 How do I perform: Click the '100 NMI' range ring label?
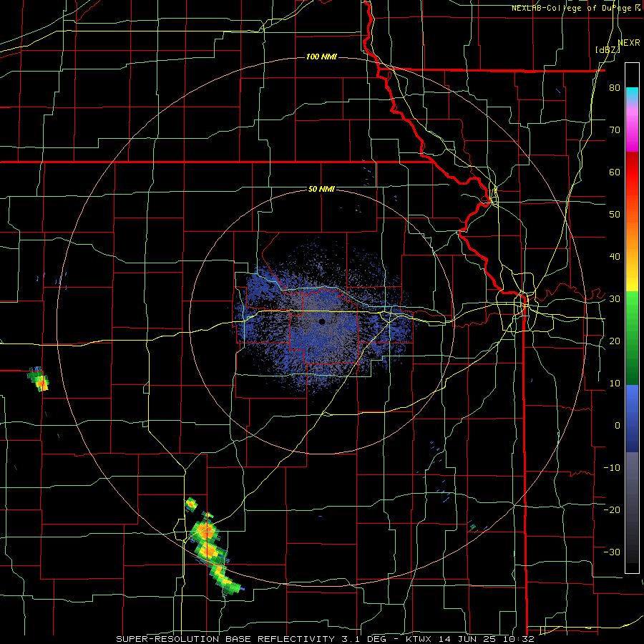point(321,57)
